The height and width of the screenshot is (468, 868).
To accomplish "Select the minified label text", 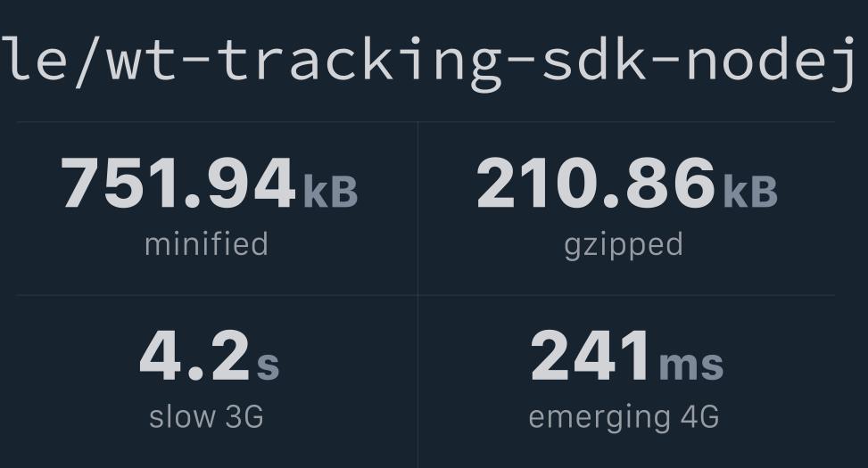I will coord(206,244).
